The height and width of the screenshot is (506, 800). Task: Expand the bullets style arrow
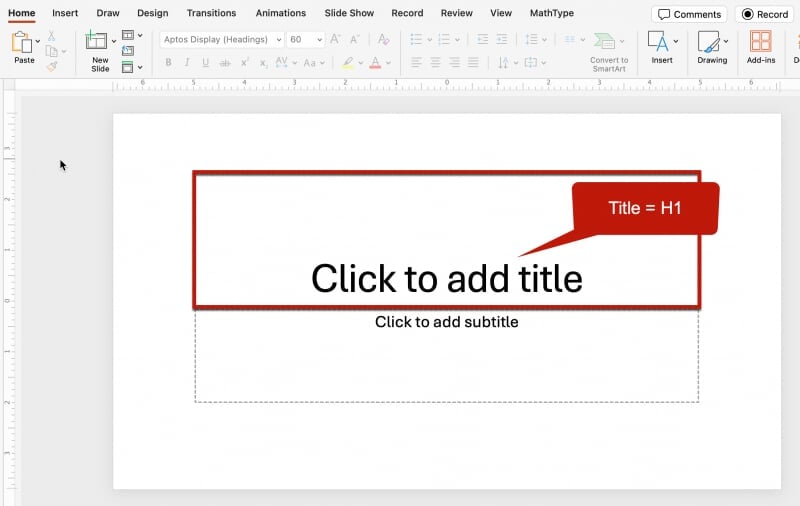[x=429, y=40]
